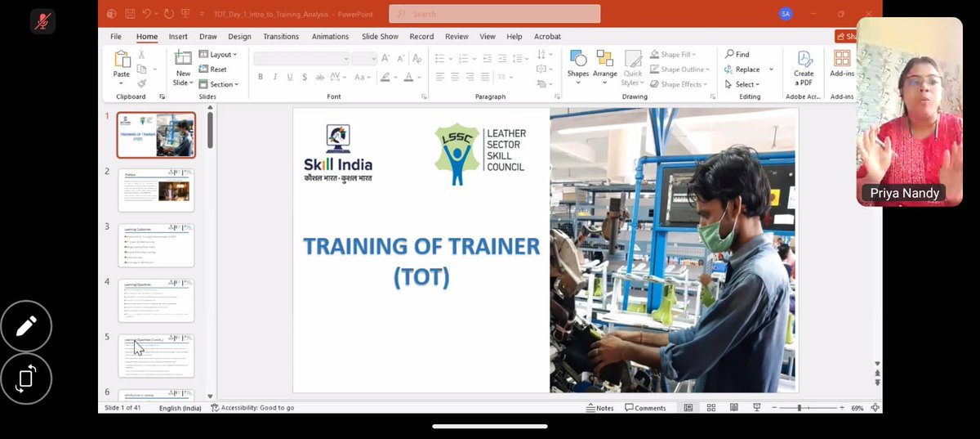Image resolution: width=980 pixels, height=439 pixels.
Task: Click Accessibility: Good to go
Action: (x=252, y=407)
